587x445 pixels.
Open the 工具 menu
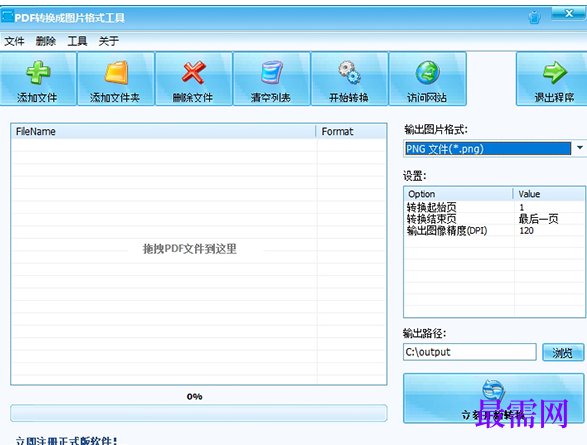tap(77, 41)
